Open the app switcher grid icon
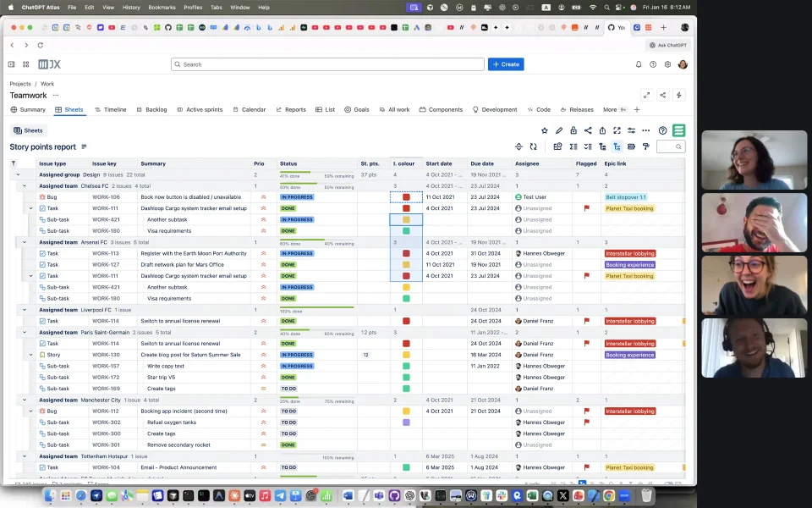This screenshot has width=812, height=508. pos(26,64)
